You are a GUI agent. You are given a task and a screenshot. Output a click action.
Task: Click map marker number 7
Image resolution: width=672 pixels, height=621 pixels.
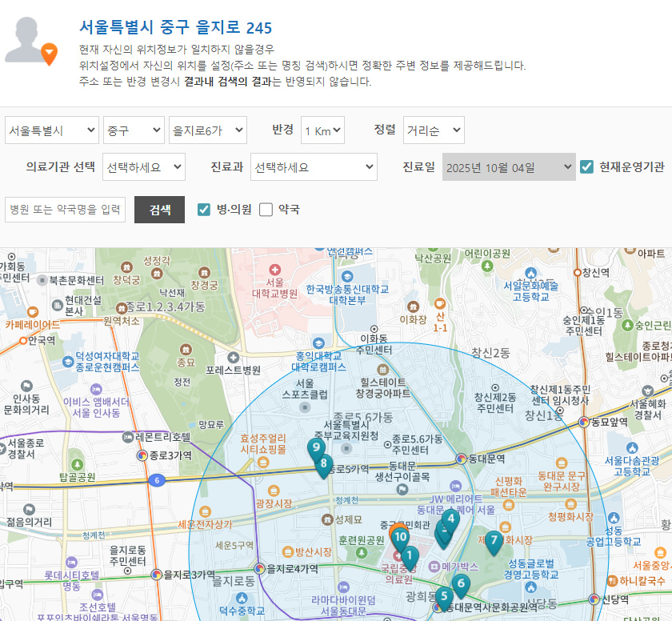point(494,542)
